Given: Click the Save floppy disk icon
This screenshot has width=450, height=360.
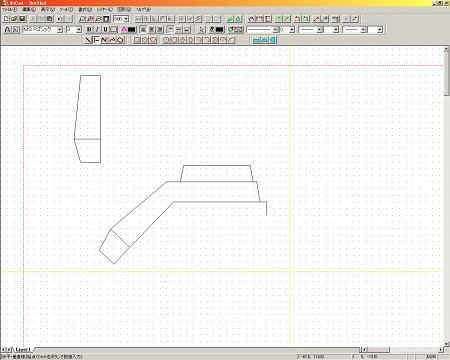Looking at the screenshot, I should tap(22, 19).
